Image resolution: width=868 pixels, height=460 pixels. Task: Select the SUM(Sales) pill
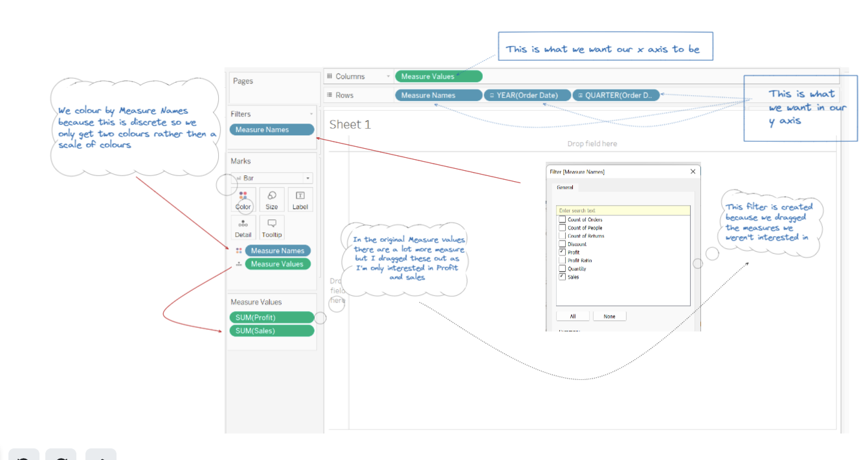[x=272, y=331]
